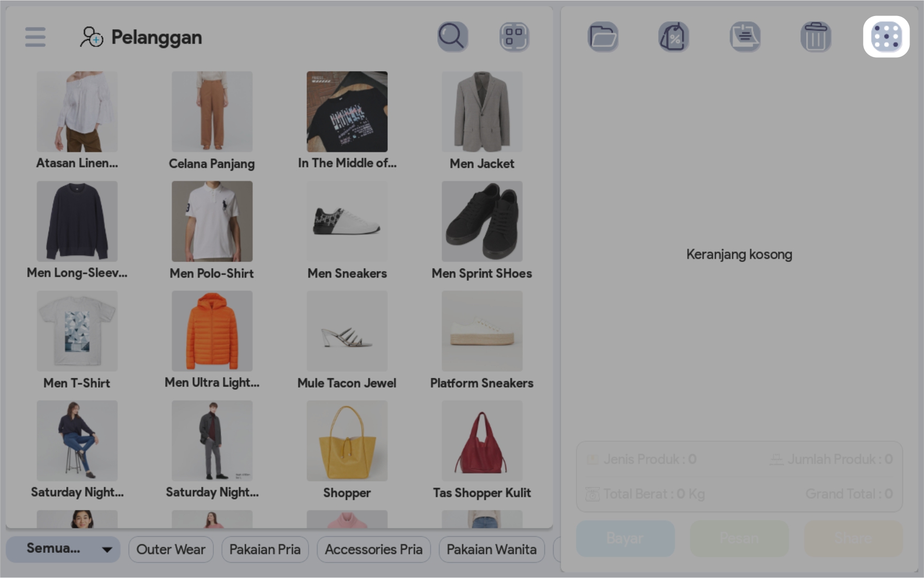924x578 pixels.
Task: Empty cart with the trash icon
Action: tap(815, 37)
